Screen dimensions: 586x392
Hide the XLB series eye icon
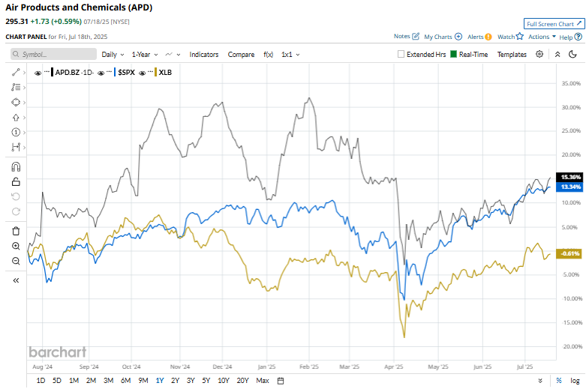tap(142, 73)
